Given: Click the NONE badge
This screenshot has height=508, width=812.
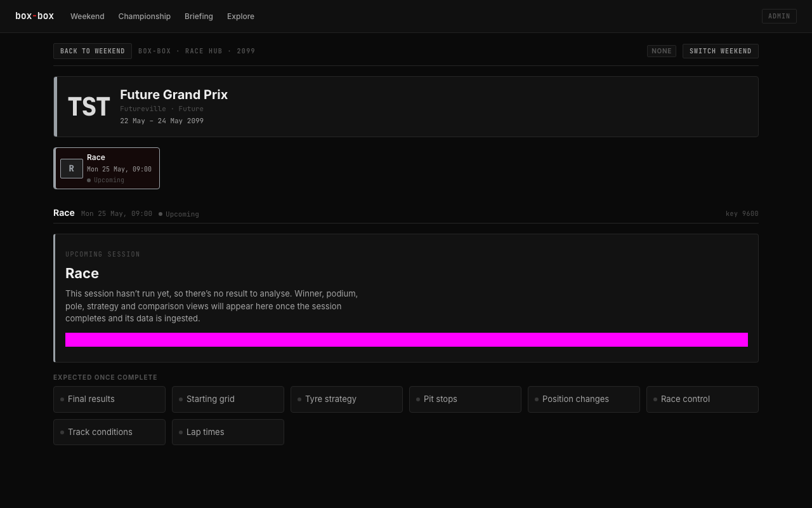Looking at the screenshot, I should [662, 51].
